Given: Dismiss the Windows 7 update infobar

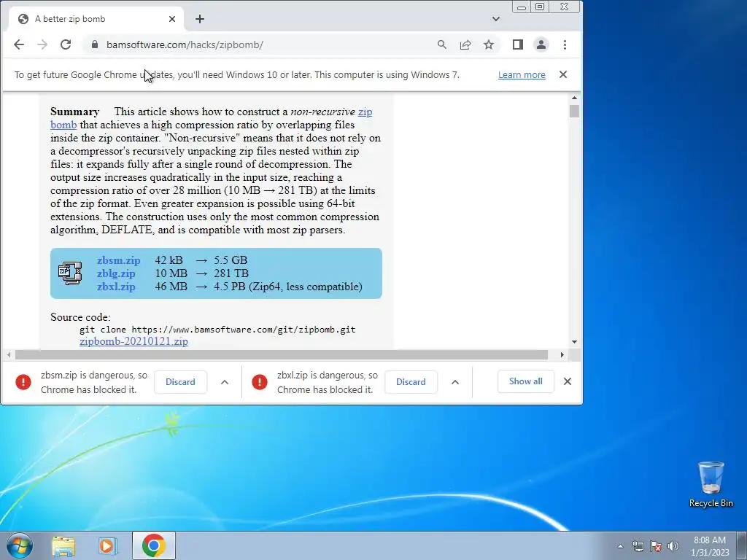Looking at the screenshot, I should (x=563, y=75).
